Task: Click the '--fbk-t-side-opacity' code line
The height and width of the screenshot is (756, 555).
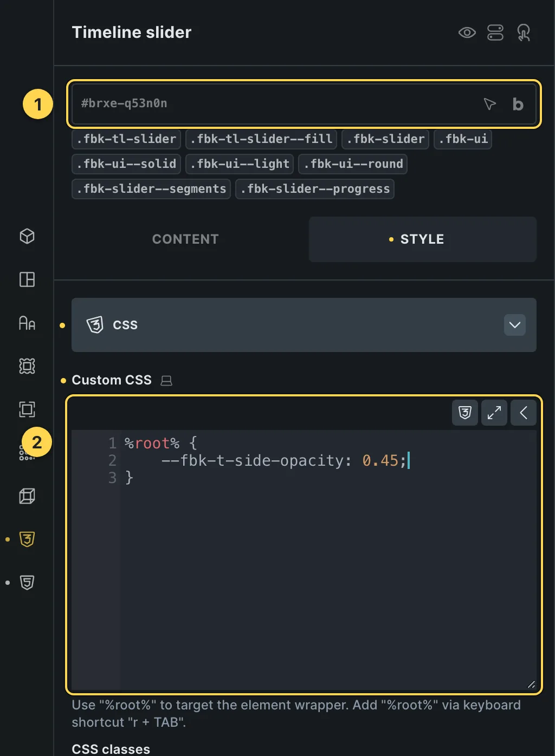Action: (283, 461)
